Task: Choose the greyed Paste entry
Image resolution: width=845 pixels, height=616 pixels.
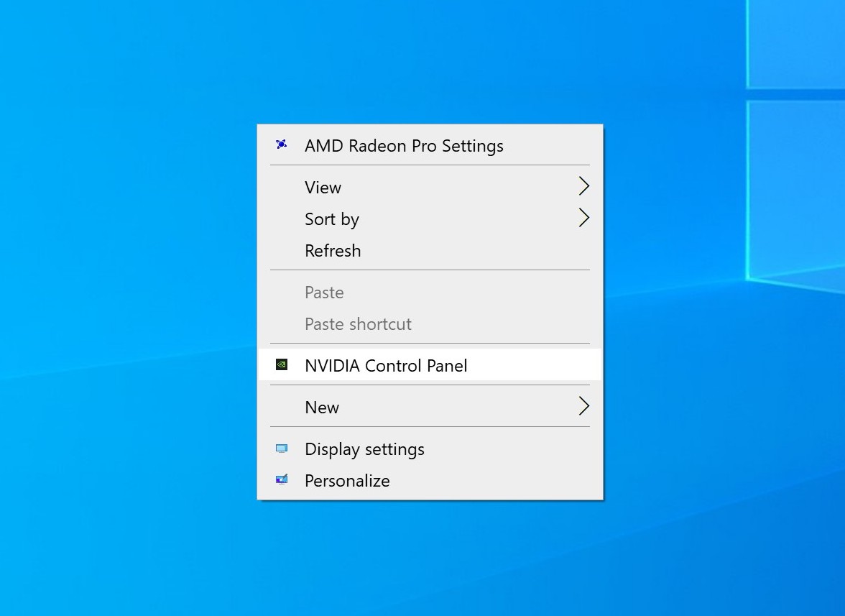Action: pyautogui.click(x=430, y=292)
